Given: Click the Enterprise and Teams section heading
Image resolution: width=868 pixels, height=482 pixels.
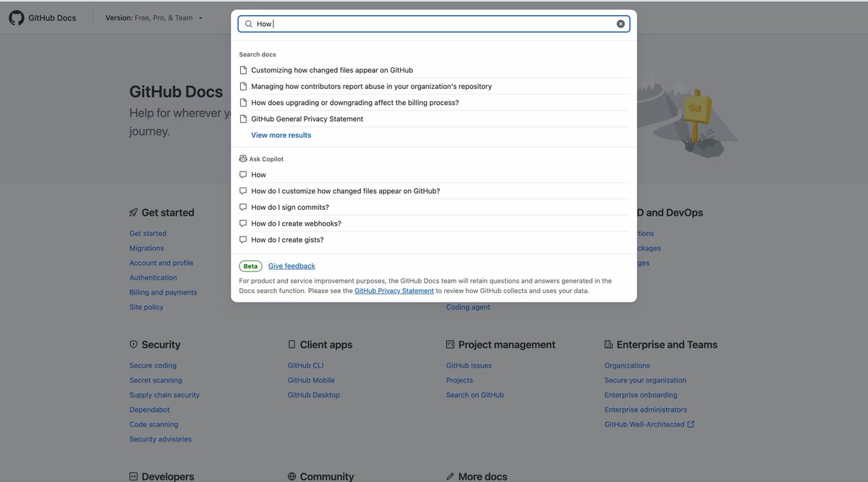Looking at the screenshot, I should click(x=667, y=344).
